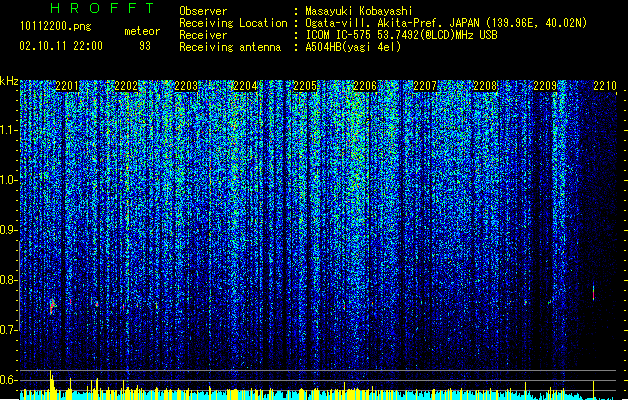Click the 0.6 kHz axis label
The image size is (629, 400).
[9, 380]
